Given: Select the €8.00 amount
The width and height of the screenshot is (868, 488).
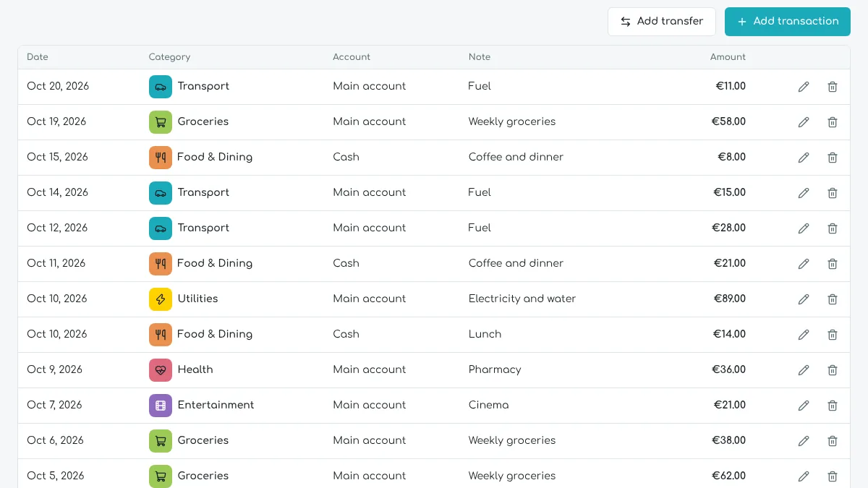Looking at the screenshot, I should 731,157.
